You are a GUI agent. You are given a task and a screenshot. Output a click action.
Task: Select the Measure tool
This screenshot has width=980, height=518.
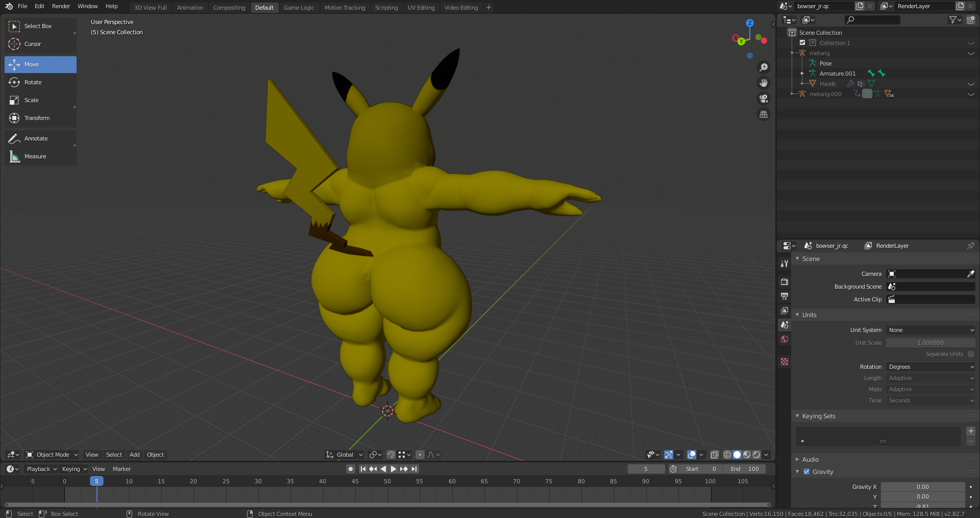[40, 156]
